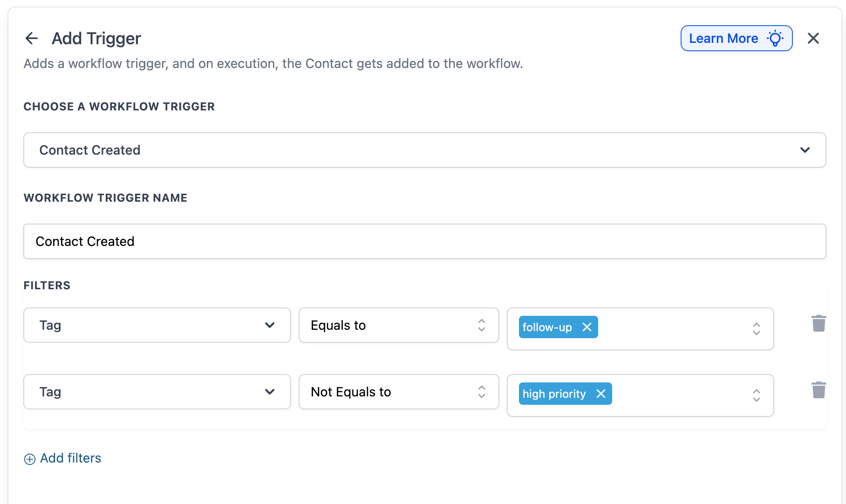Remove the high priority tag chip
The width and height of the screenshot is (846, 504).
(601, 394)
